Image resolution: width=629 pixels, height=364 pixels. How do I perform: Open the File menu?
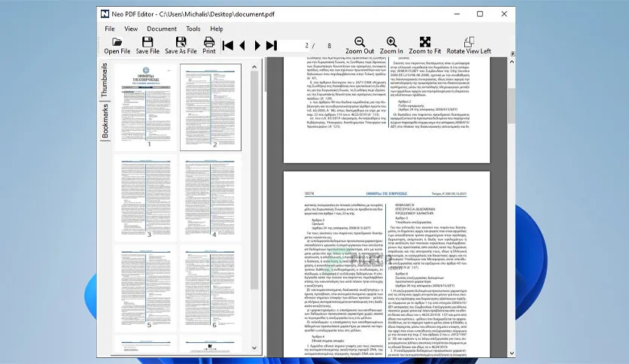[110, 29]
